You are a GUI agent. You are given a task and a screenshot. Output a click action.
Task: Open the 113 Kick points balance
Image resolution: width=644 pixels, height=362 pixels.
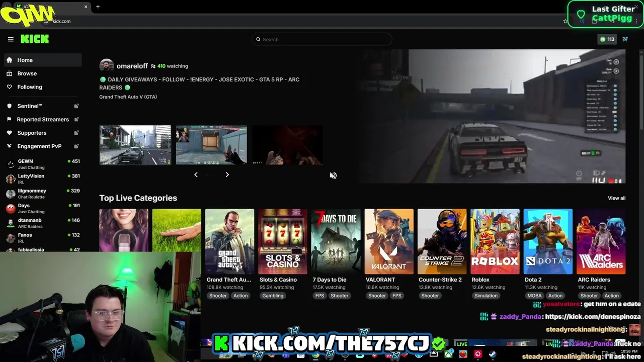(607, 39)
